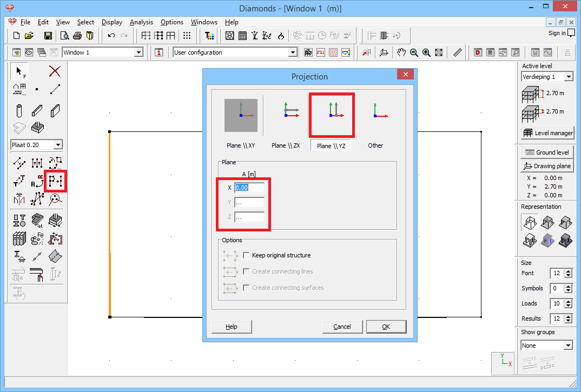
Task: Expand the Plaat 0.20 dropdown
Action: pos(58,144)
